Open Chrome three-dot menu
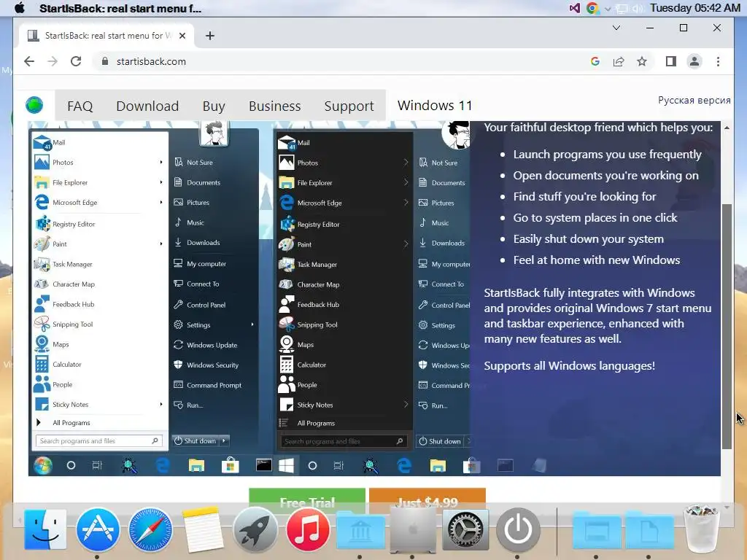Screen dimensions: 747x560 [718, 61]
